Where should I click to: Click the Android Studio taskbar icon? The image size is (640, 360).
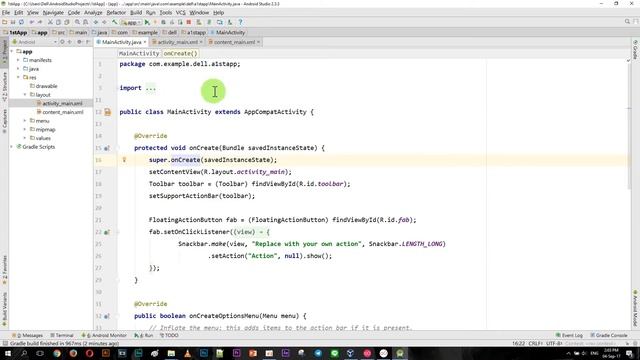(x=400, y=353)
